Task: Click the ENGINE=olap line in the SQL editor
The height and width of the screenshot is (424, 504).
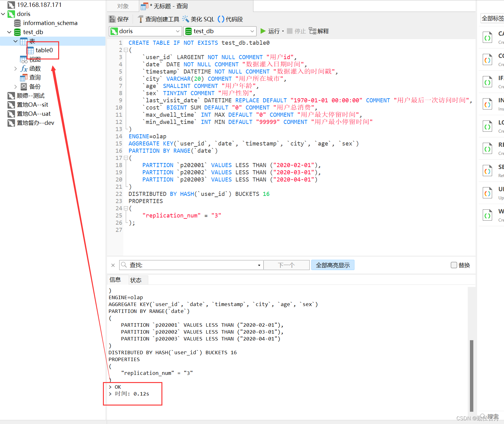Action: pyautogui.click(x=147, y=136)
